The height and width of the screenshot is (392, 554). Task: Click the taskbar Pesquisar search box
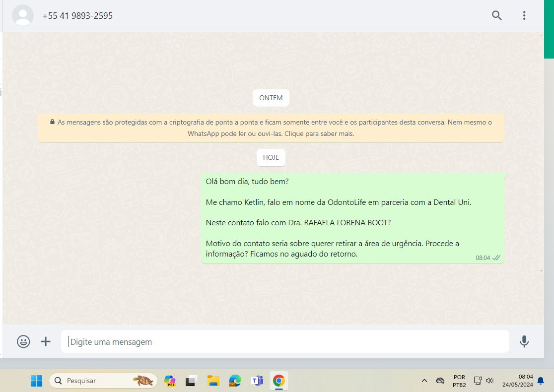coord(103,381)
